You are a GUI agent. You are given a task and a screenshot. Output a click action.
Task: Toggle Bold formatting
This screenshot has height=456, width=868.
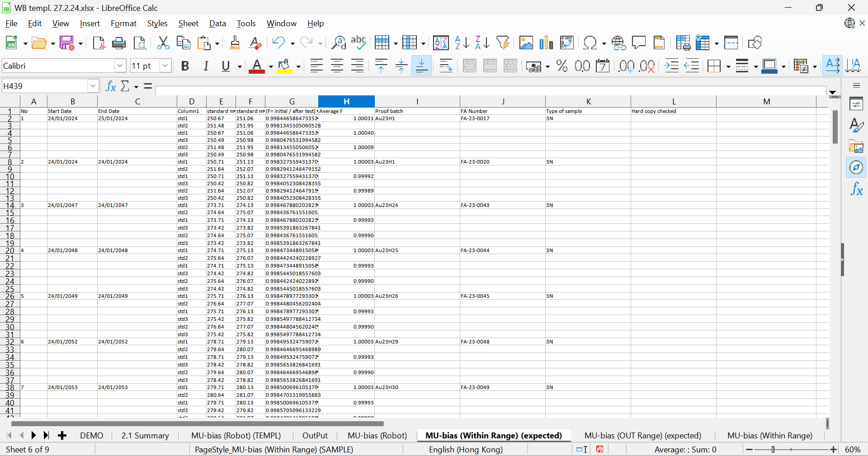pyautogui.click(x=185, y=66)
